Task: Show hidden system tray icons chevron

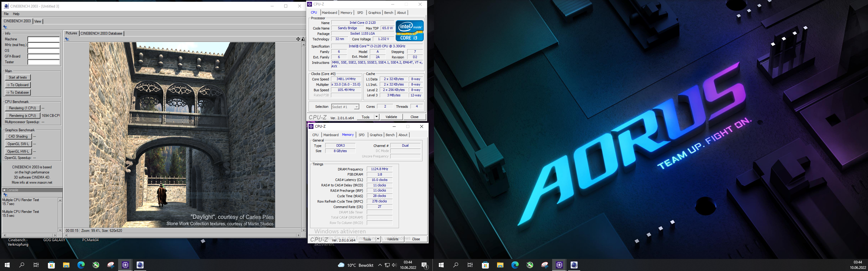Action: (380, 265)
